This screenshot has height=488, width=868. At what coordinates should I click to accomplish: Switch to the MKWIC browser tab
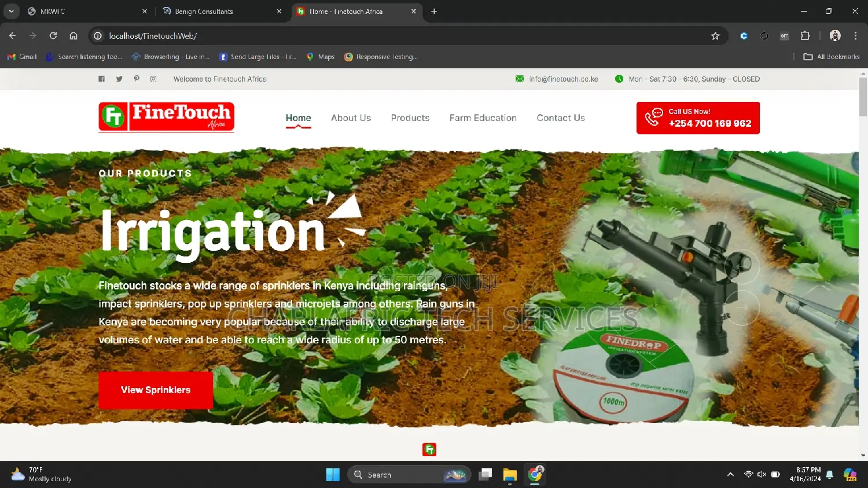[x=87, y=12]
